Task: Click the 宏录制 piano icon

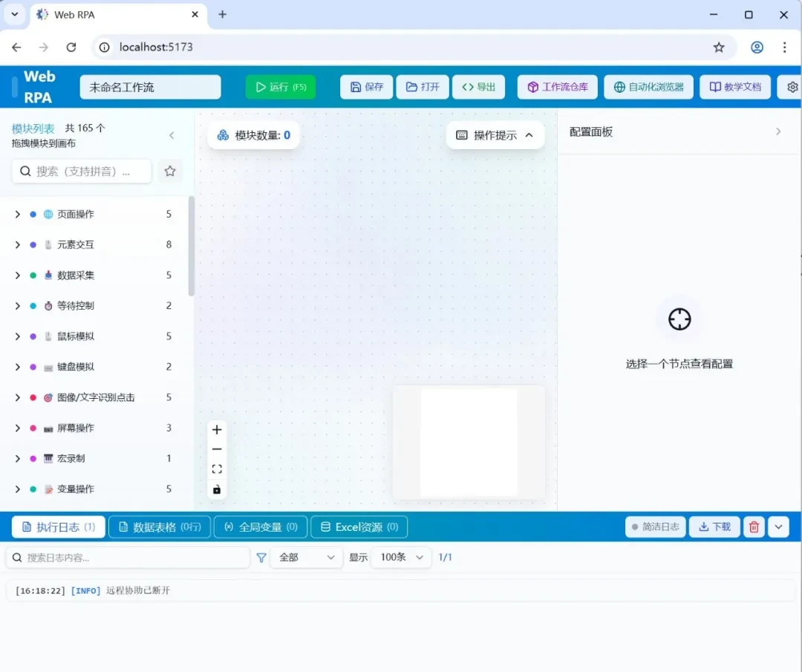Action: click(48, 459)
